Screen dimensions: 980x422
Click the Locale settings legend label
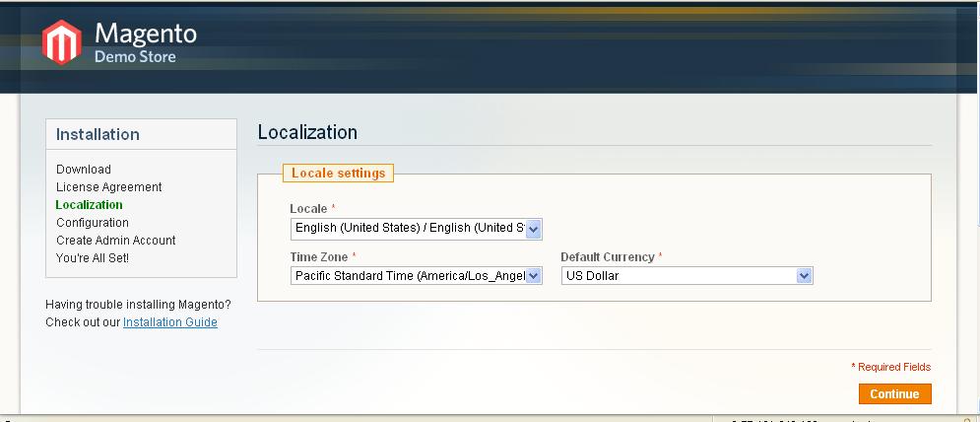pos(338,173)
